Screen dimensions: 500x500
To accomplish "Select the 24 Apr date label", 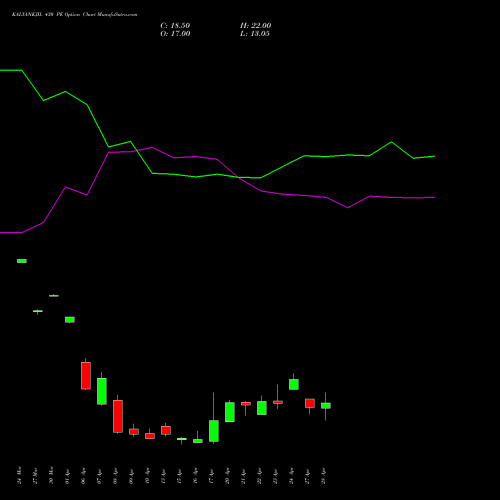I will (291, 475).
